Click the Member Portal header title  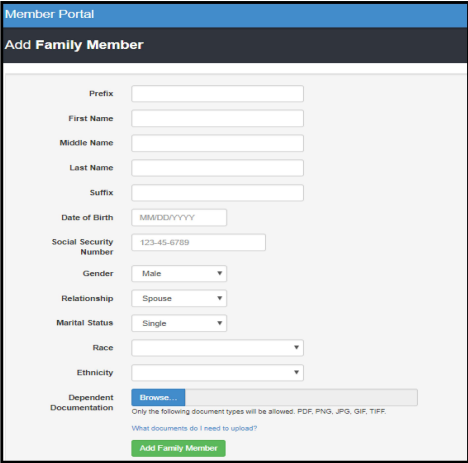[x=49, y=14]
